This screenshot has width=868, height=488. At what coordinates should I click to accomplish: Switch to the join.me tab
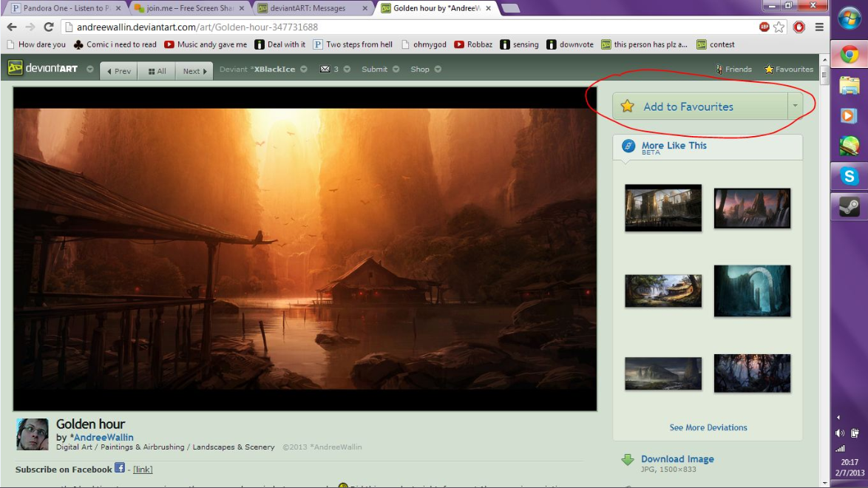[x=189, y=7]
